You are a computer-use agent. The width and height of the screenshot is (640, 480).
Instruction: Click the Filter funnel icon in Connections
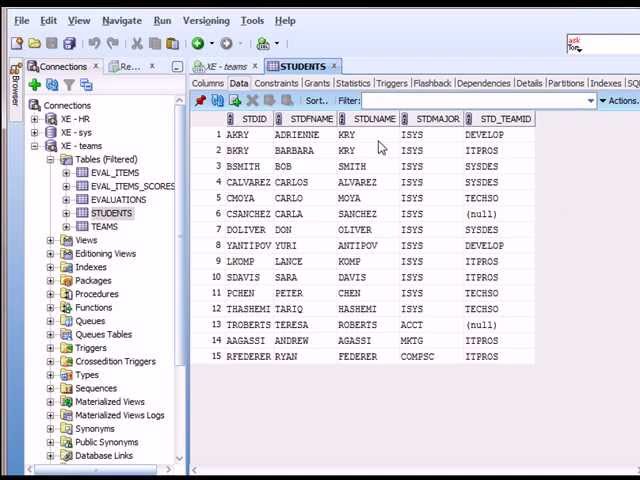pos(69,85)
